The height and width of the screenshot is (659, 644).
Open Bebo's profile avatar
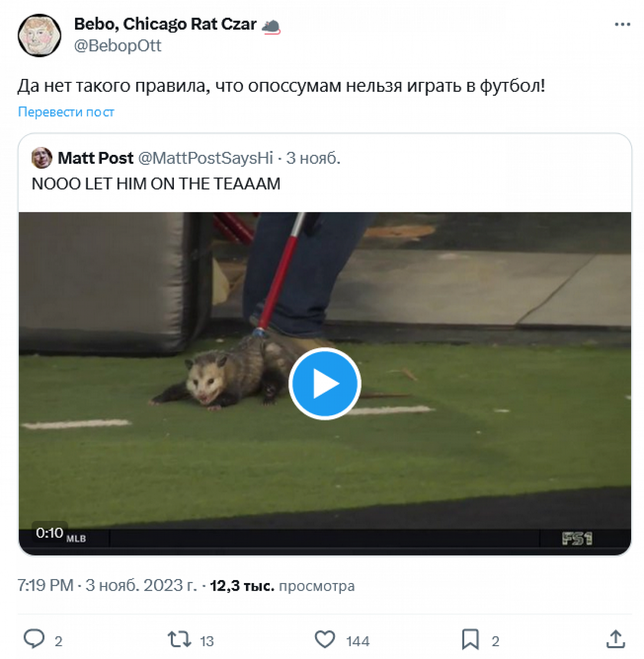coord(39,35)
